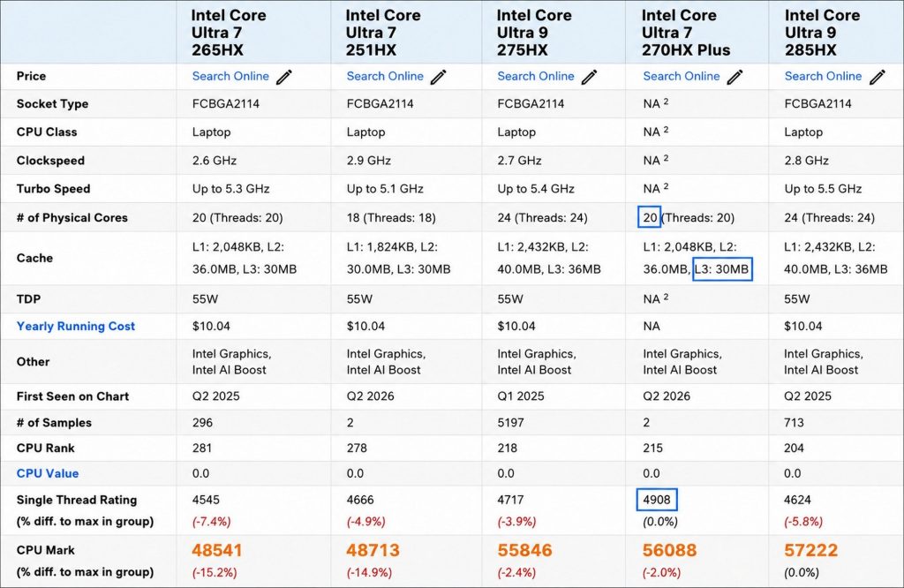Image resolution: width=904 pixels, height=588 pixels.
Task: Click the highlighted L3: 30MB cache value
Action: point(722,269)
